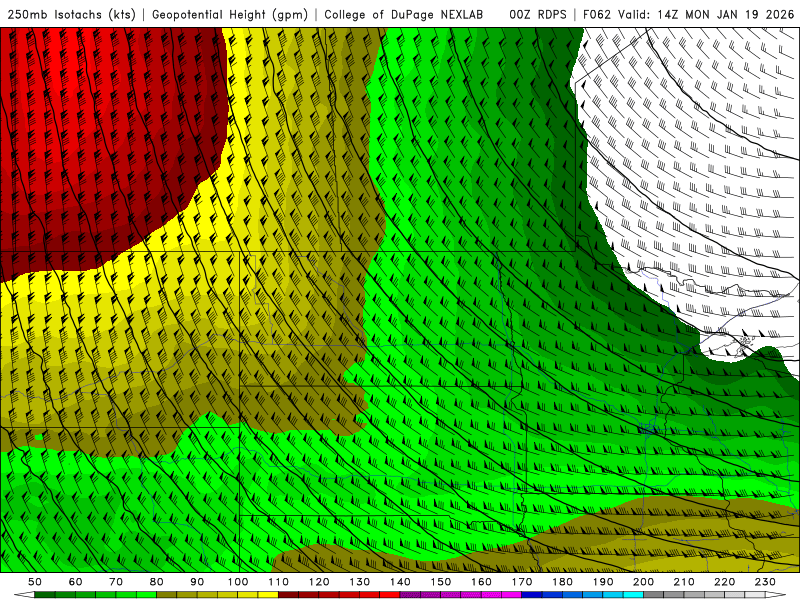Click the '110' value on the color scale
Viewport: 800px width, 600px height.
279,582
